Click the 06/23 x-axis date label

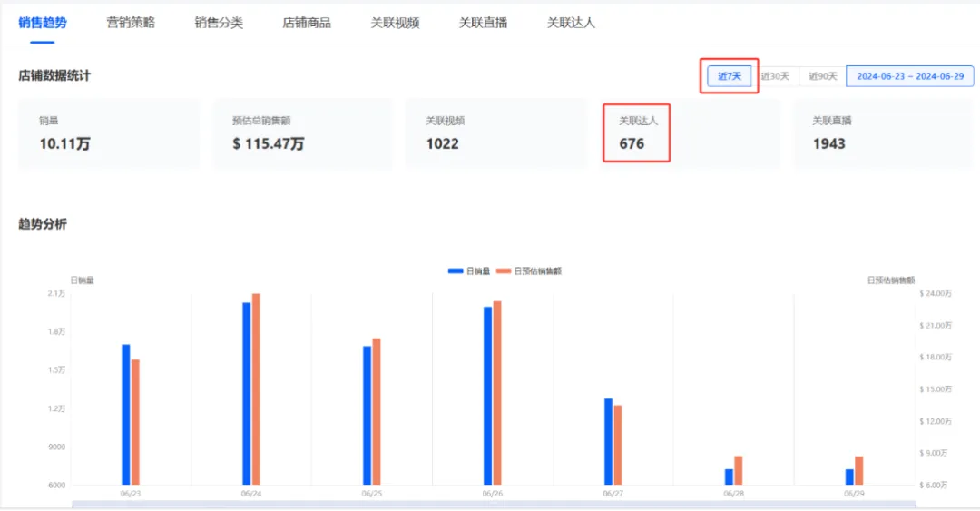pos(131,494)
